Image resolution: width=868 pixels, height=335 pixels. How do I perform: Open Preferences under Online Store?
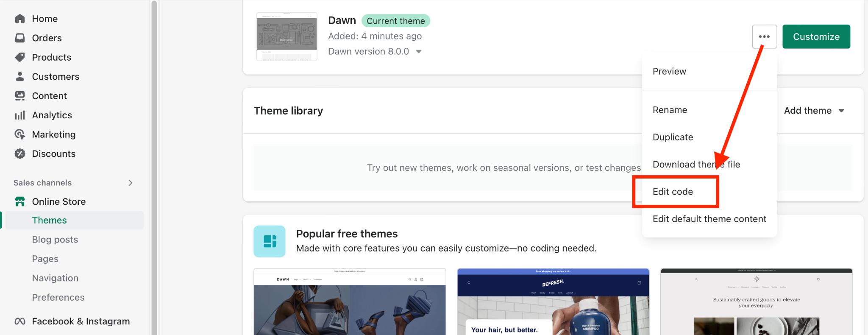58,297
